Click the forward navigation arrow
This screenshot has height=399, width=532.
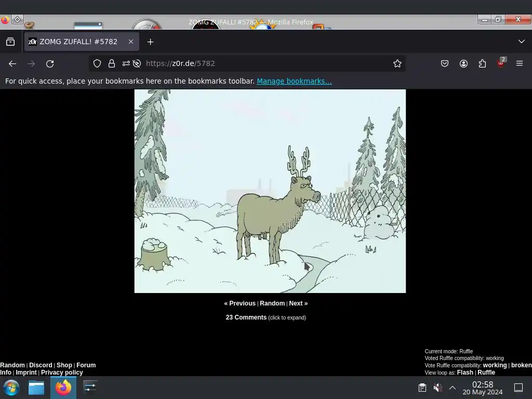pos(31,63)
